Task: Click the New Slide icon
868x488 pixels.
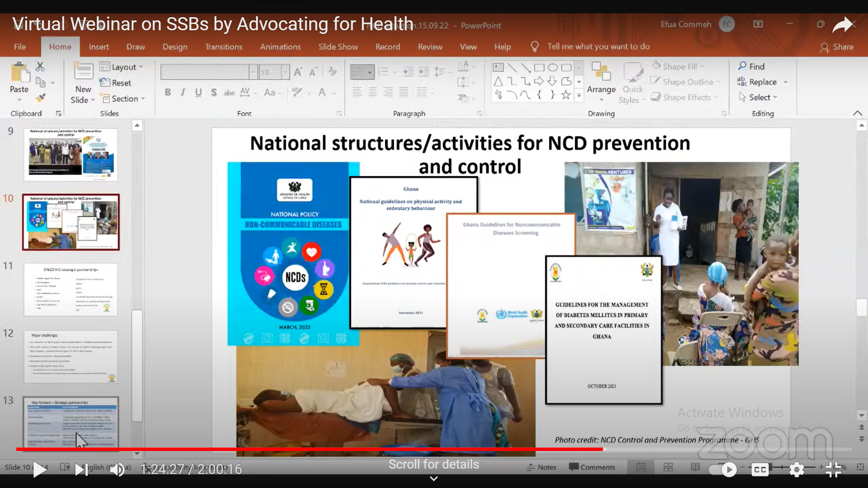Action: [83, 71]
